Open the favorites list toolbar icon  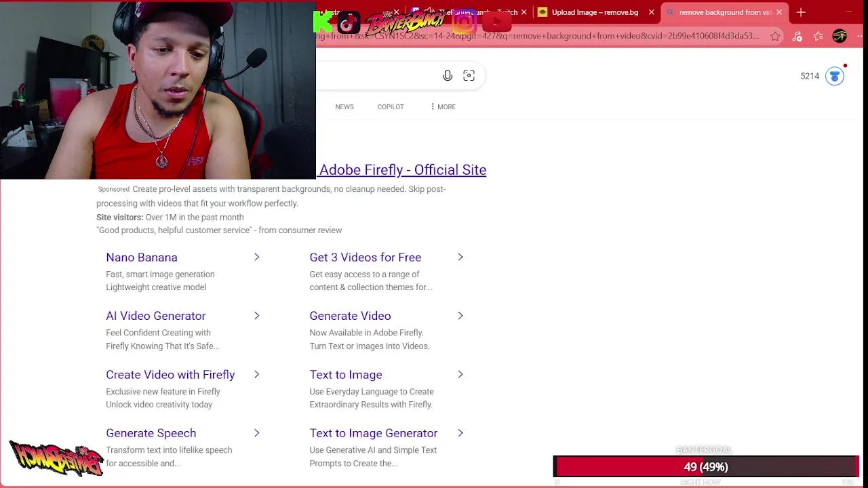tap(818, 36)
